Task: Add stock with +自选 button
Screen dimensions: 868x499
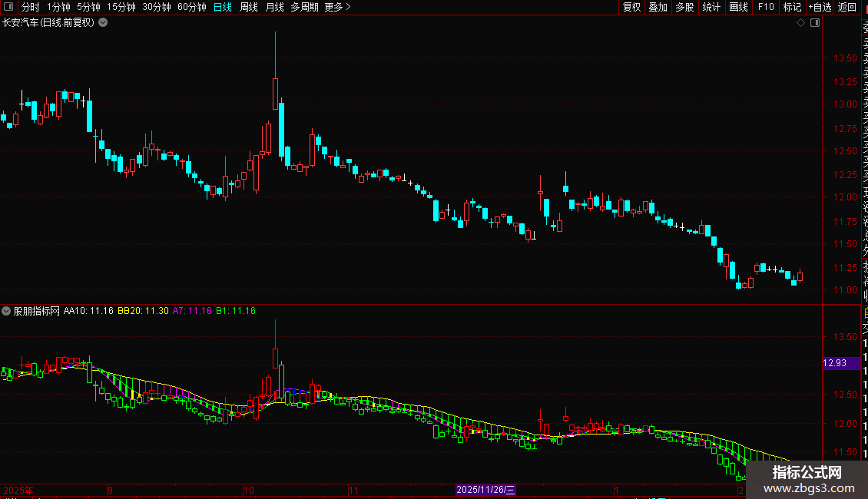Action: point(820,7)
